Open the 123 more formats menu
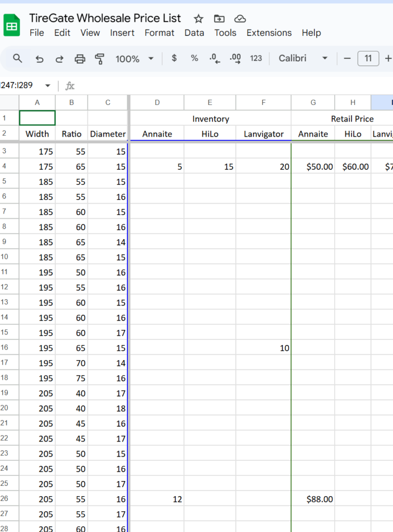Viewport: 393px width, 532px height. tap(256, 58)
